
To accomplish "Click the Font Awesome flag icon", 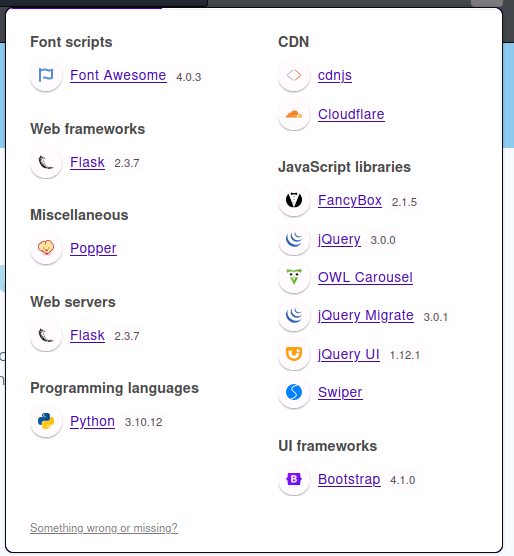I will (x=46, y=75).
